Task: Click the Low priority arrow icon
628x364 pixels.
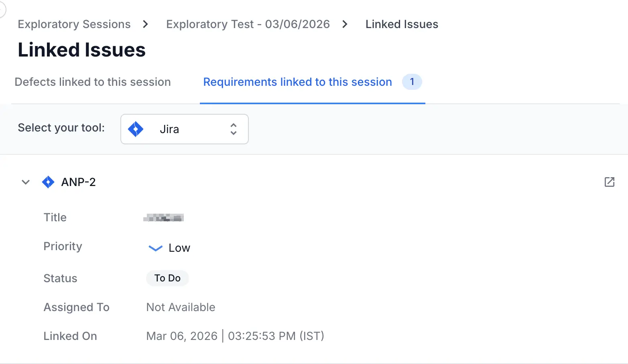Action: [155, 248]
